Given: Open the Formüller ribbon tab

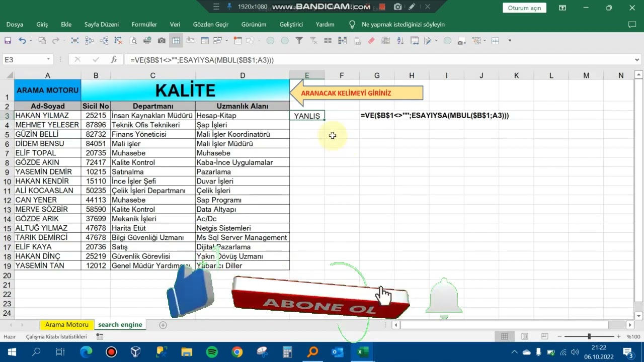Looking at the screenshot, I should (144, 24).
